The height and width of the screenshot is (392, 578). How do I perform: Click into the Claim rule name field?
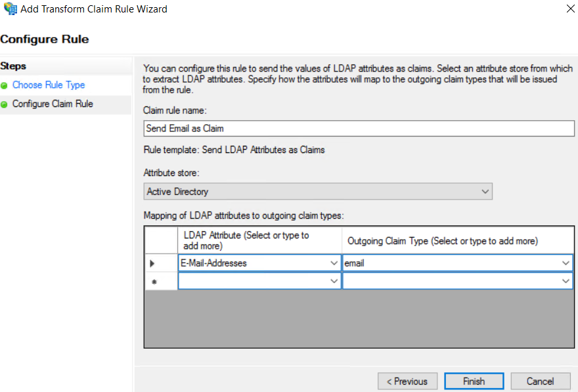coord(359,128)
